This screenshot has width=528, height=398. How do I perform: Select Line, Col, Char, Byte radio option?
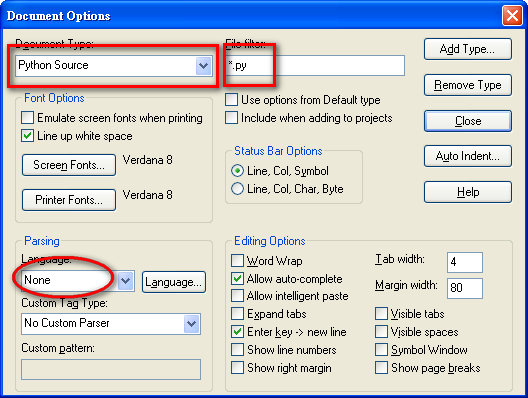[x=237, y=189]
